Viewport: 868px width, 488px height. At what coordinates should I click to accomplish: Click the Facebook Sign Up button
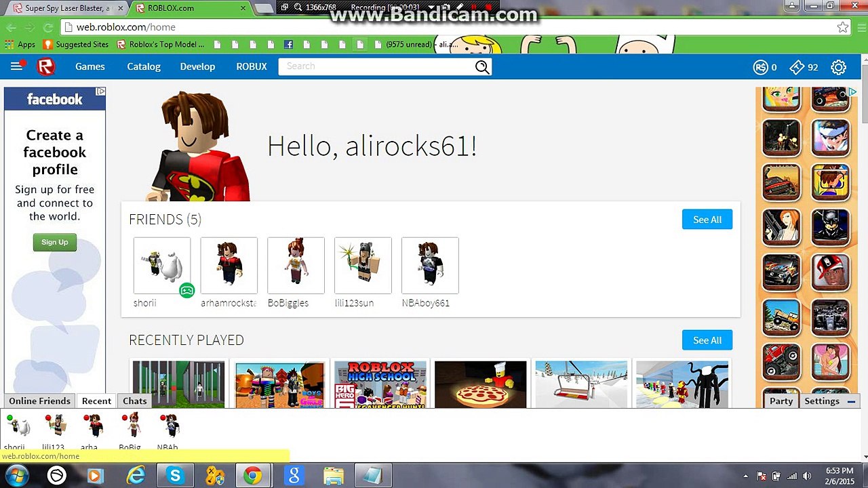[x=55, y=242]
